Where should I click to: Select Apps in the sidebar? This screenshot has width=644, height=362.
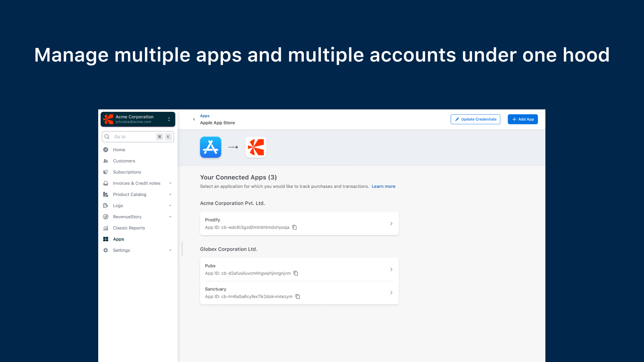click(118, 239)
